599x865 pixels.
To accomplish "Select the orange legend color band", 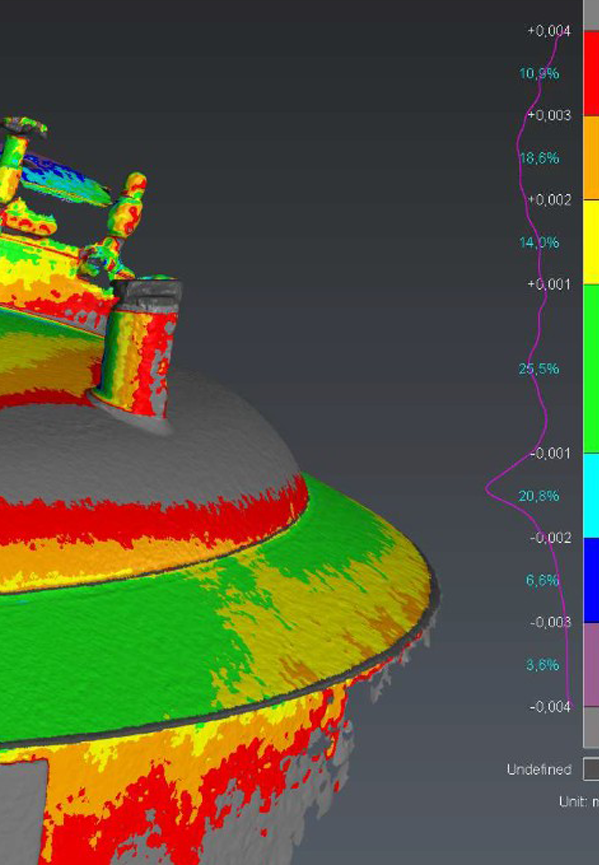I will point(591,158).
